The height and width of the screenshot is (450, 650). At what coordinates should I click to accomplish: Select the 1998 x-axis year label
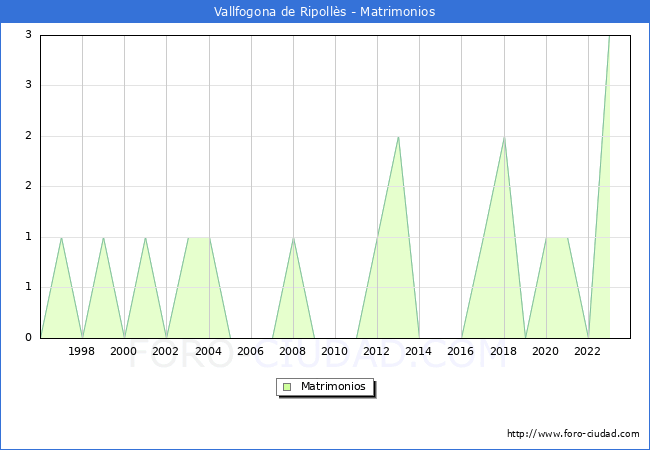81,351
